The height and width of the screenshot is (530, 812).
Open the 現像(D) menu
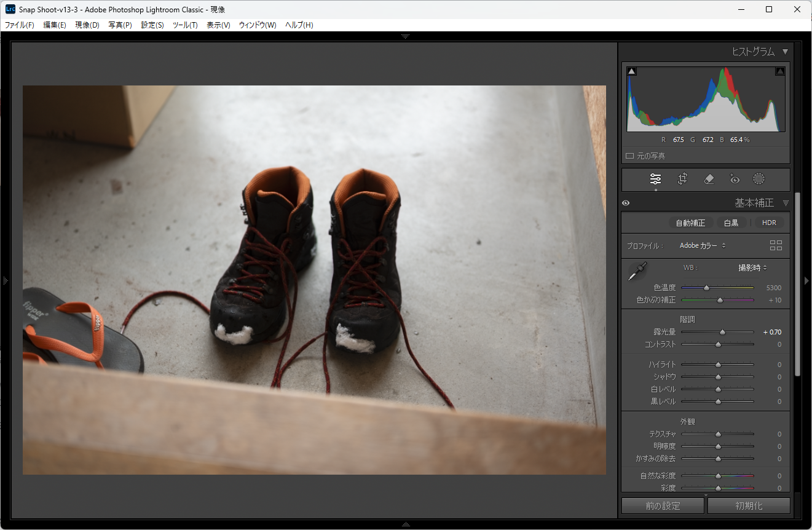click(x=87, y=25)
